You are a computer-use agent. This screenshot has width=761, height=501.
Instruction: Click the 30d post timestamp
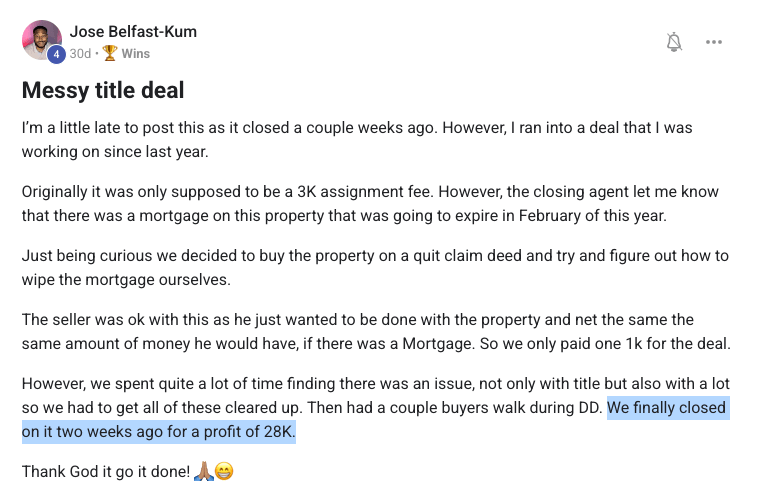[80, 53]
